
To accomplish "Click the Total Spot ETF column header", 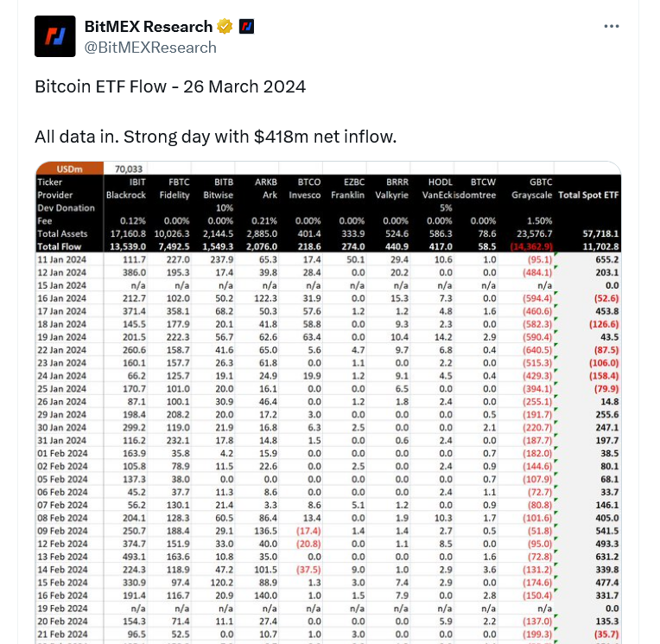I will (x=589, y=195).
